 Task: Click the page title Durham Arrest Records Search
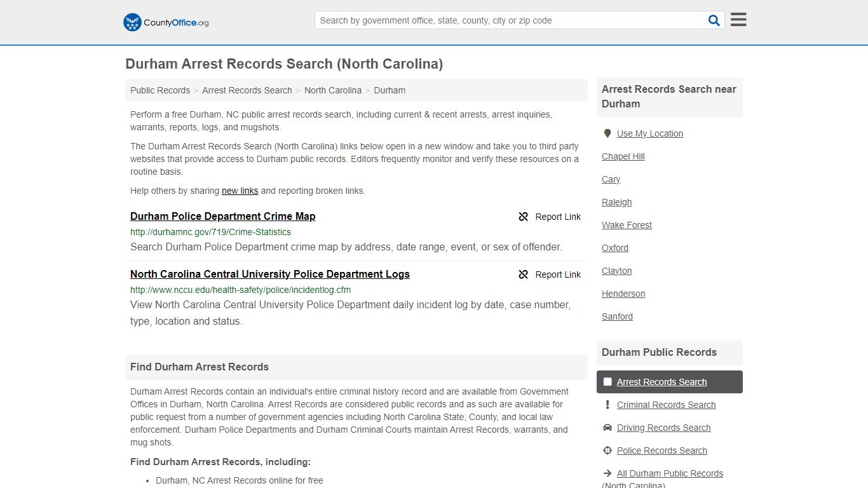[284, 64]
